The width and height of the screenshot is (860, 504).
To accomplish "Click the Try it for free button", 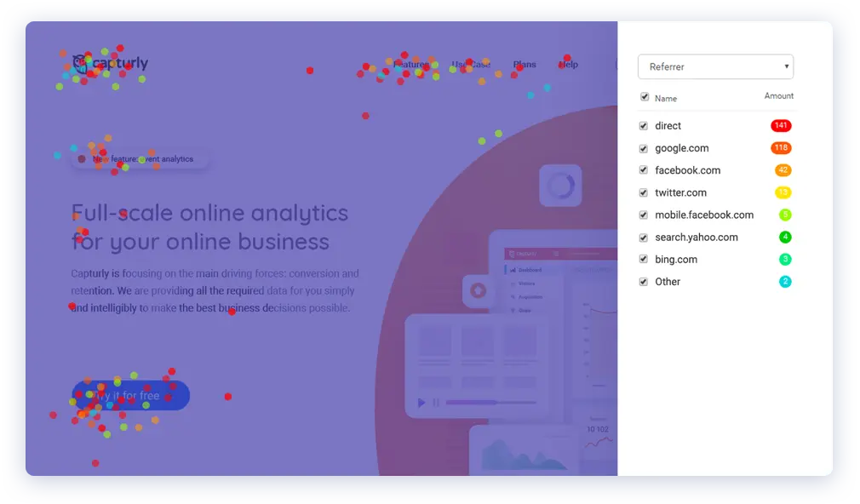I will 130,395.
